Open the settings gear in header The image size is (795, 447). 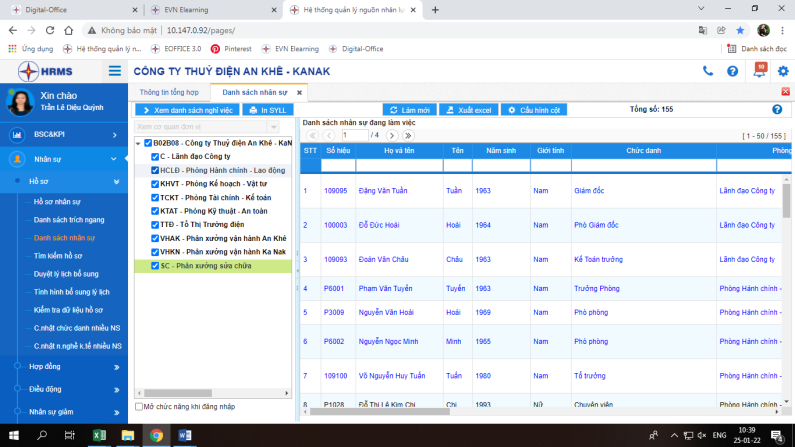(x=783, y=71)
